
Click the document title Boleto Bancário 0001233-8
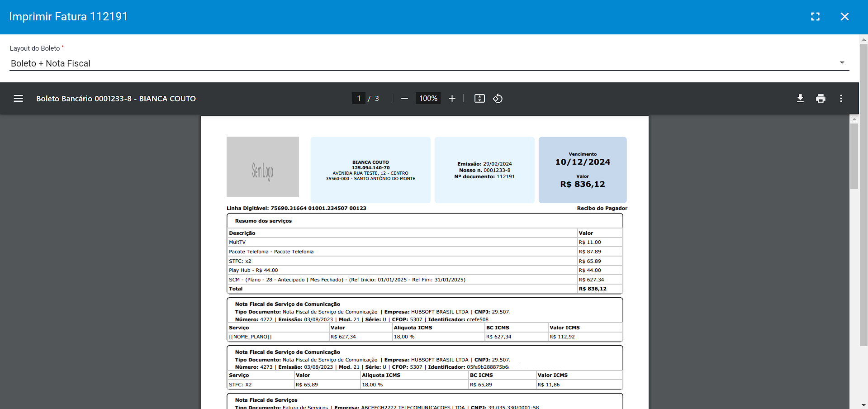point(116,99)
